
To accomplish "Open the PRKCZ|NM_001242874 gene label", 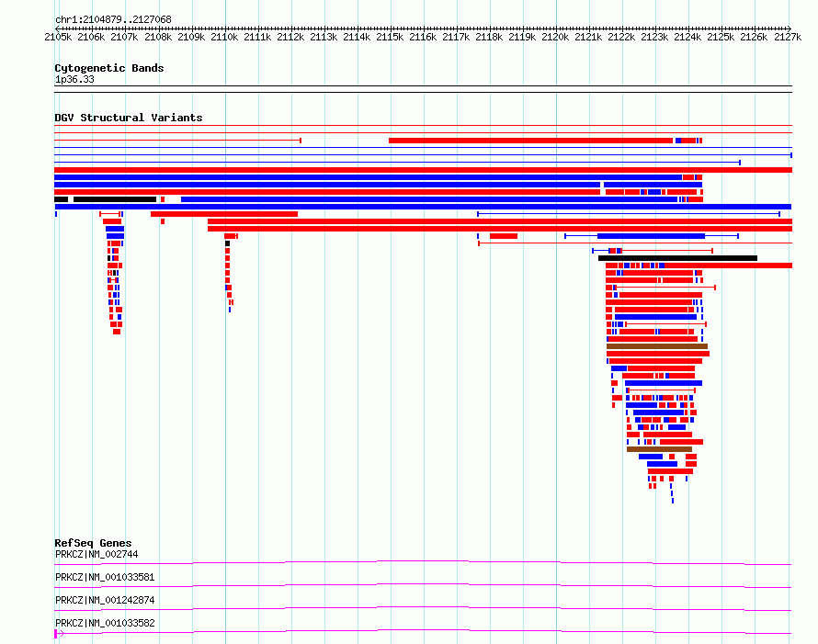I will coord(105,600).
